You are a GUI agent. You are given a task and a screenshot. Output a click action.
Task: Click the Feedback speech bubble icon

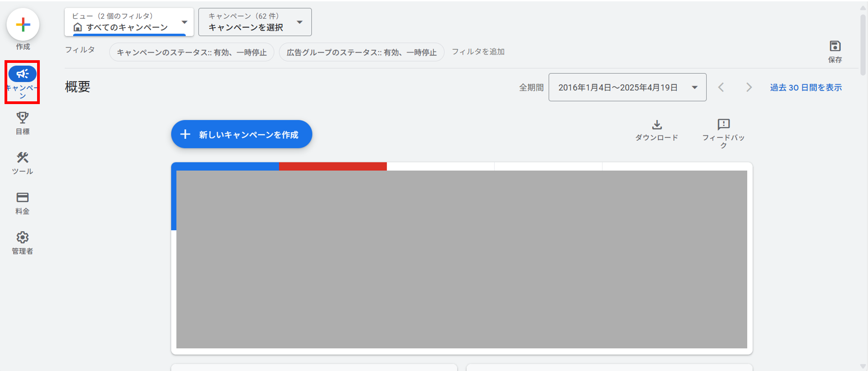[x=723, y=124]
